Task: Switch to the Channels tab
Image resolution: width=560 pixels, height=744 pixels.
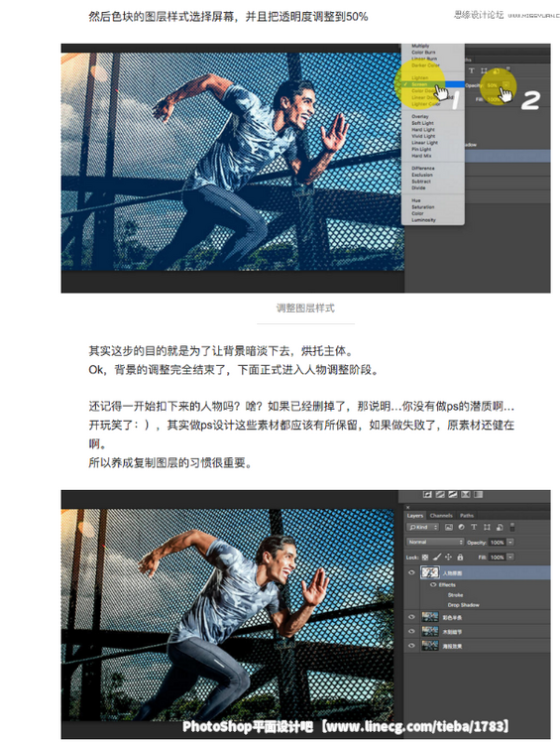Action: click(441, 515)
